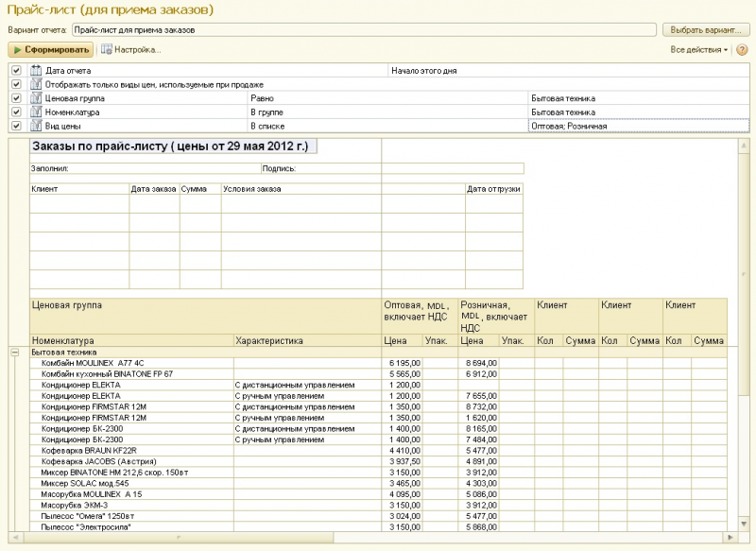Click the filter icon beside Номенклатура

(x=37, y=112)
